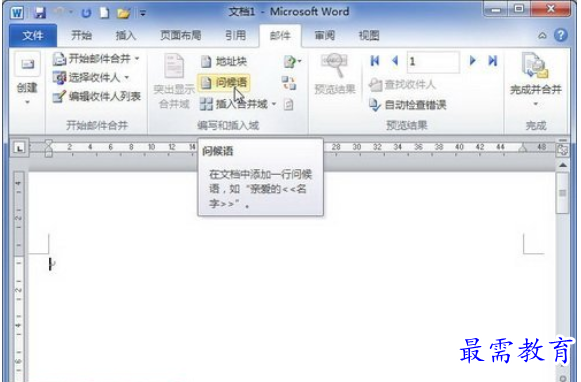Image resolution: width=581 pixels, height=382 pixels.
Task: Switch to the 插入 tab
Action: (x=125, y=36)
